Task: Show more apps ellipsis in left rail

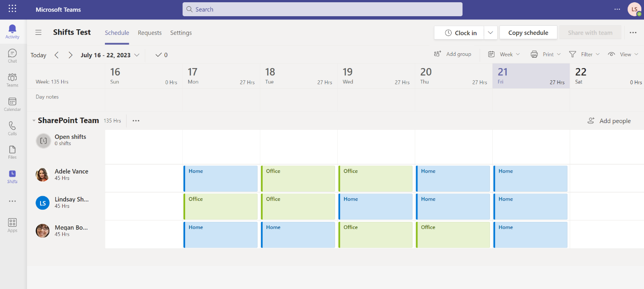Action: pos(12,201)
